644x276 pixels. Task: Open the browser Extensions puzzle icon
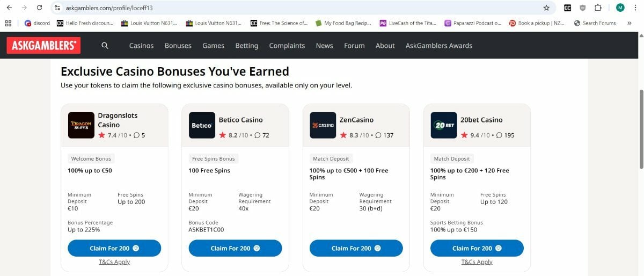point(598,8)
